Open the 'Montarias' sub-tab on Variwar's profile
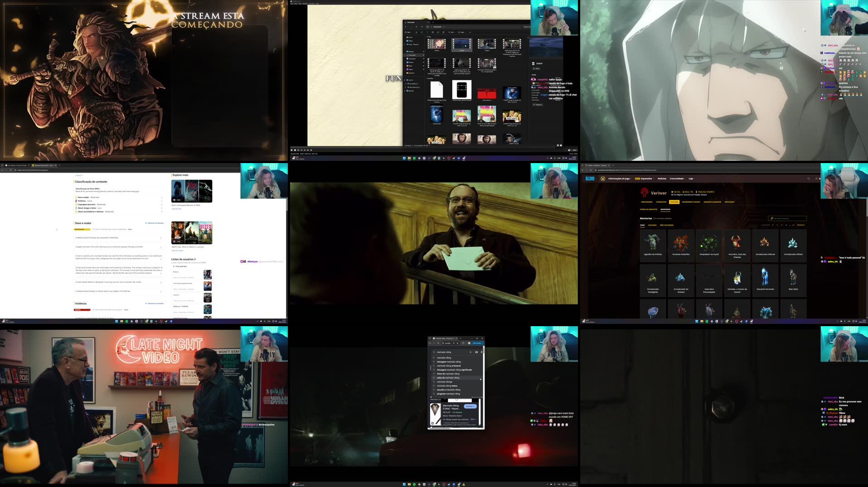868x487 pixels. 665,209
